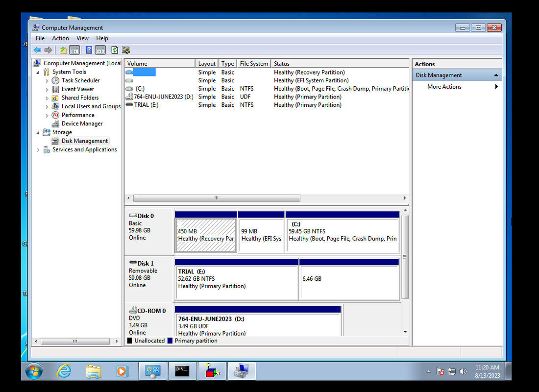Sort by the Type column header
This screenshot has width=539, height=392.
(x=227, y=64)
